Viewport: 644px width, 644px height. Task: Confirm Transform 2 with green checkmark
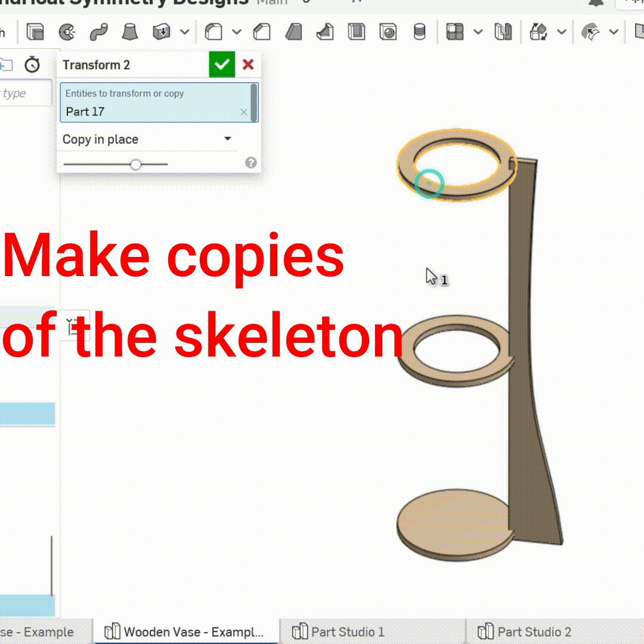click(222, 64)
